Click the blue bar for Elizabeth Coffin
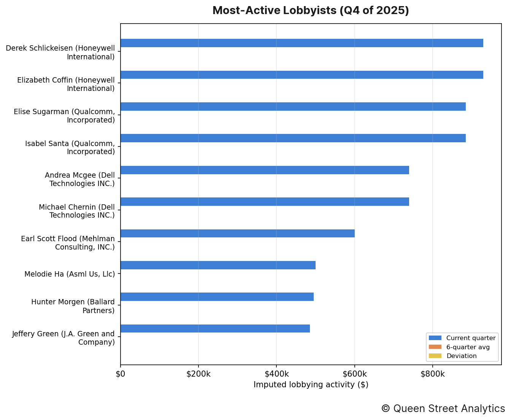511x420 pixels. pos(302,75)
